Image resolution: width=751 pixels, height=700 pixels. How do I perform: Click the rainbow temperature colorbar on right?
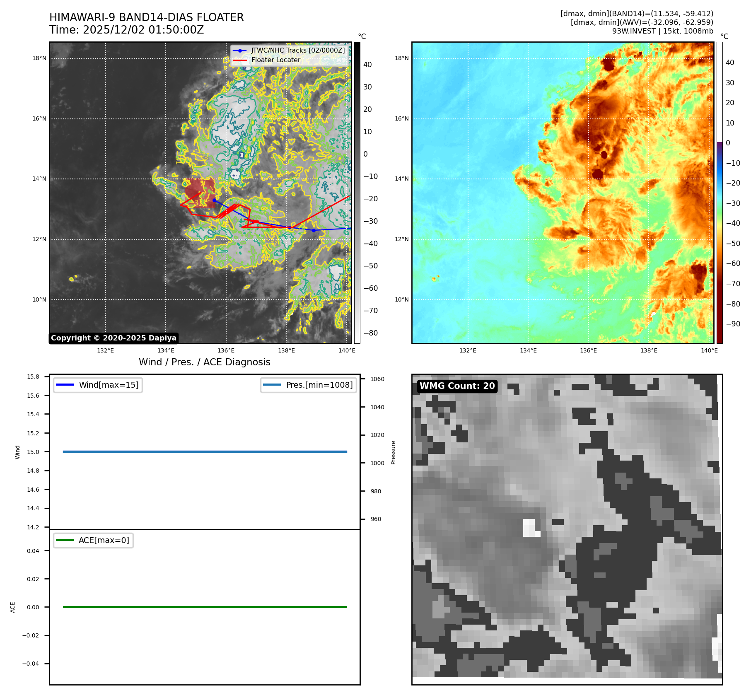pos(720,193)
